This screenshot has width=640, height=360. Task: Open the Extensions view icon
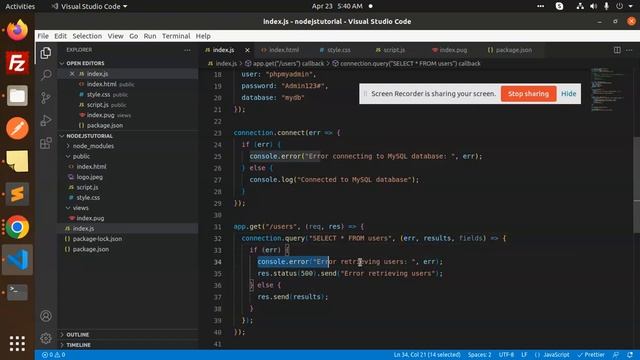click(x=46, y=143)
